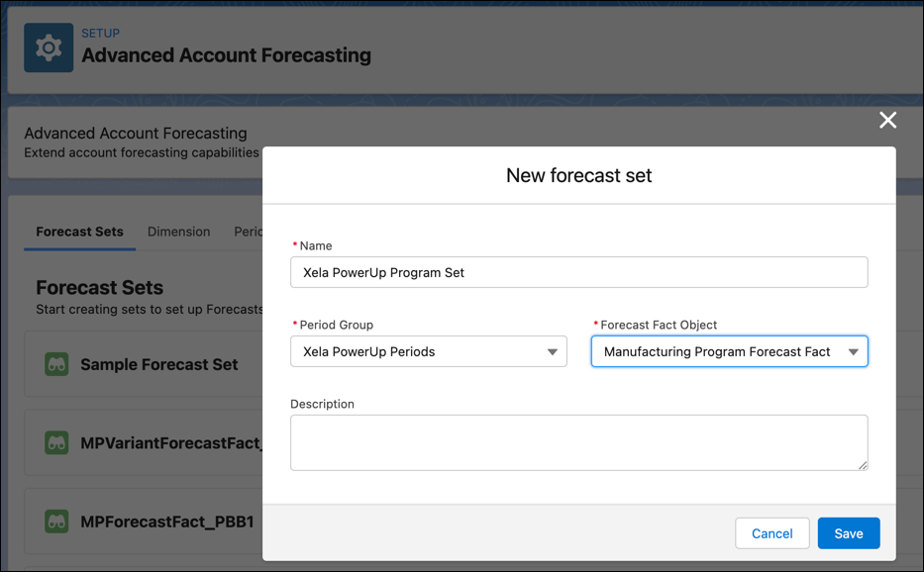Open the Forecast Fact Object dropdown arrow
Screen dimensions: 924x572
(x=853, y=352)
